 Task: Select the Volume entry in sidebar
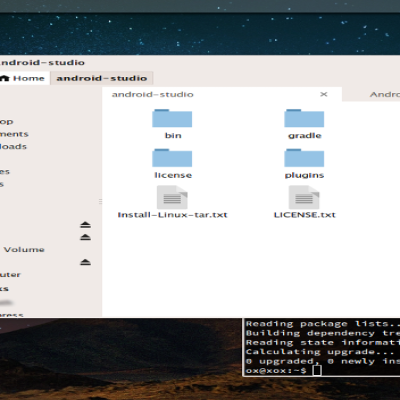[24, 250]
